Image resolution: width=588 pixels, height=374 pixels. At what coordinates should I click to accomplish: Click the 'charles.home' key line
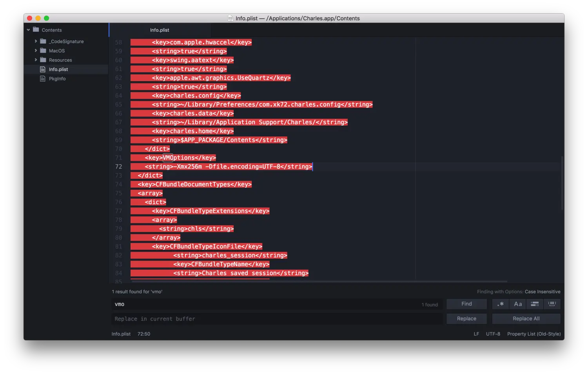(193, 131)
